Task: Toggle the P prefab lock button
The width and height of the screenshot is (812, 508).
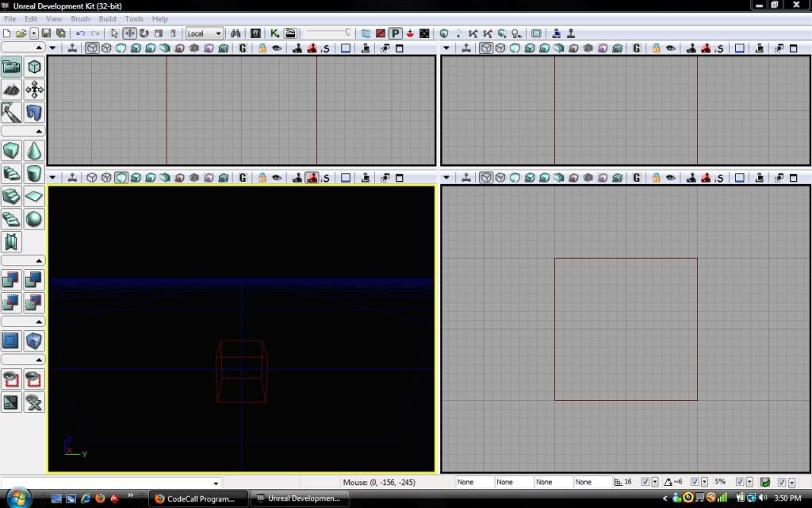Action: coord(395,33)
